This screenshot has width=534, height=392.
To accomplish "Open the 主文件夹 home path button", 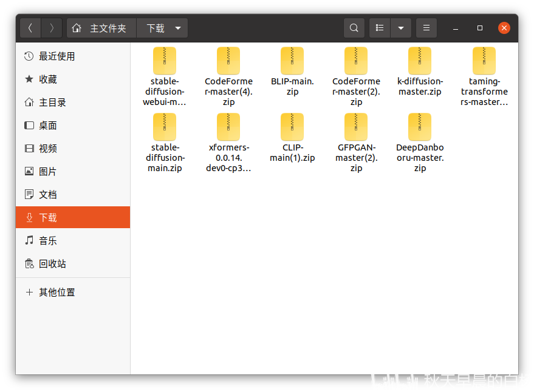I will click(x=101, y=28).
